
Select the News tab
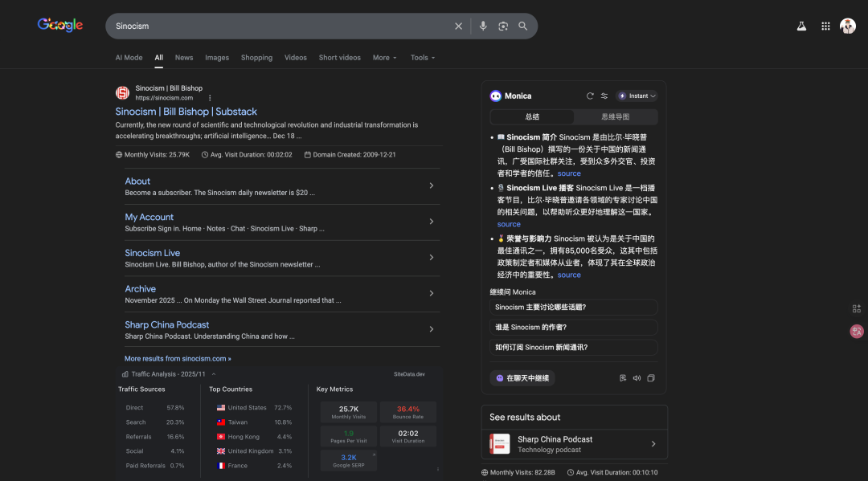coord(184,58)
